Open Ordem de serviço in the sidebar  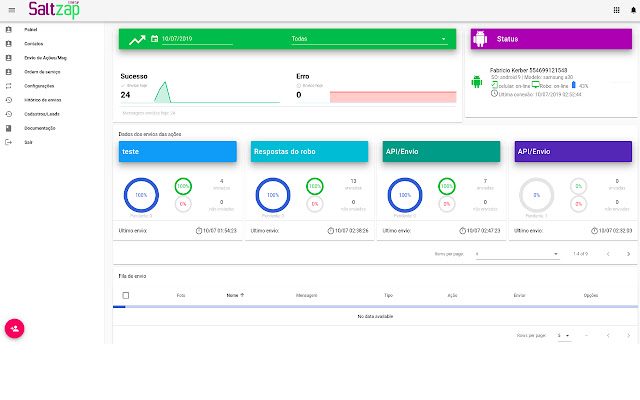pyautogui.click(x=42, y=72)
